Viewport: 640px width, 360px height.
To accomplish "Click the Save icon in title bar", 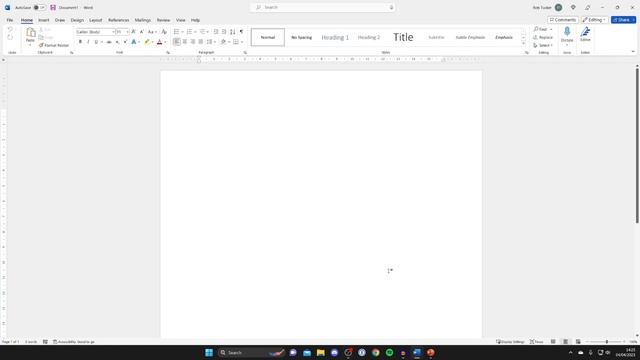I will [53, 7].
